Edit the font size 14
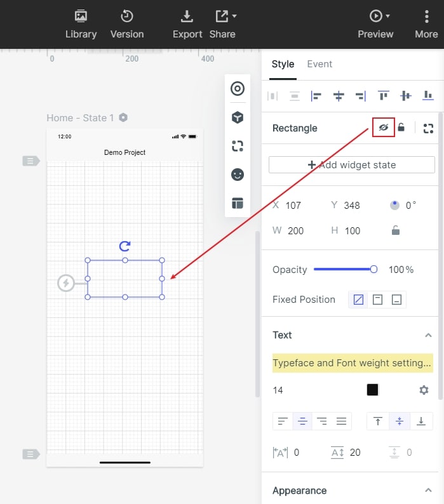This screenshot has width=444, height=504. pyautogui.click(x=278, y=390)
